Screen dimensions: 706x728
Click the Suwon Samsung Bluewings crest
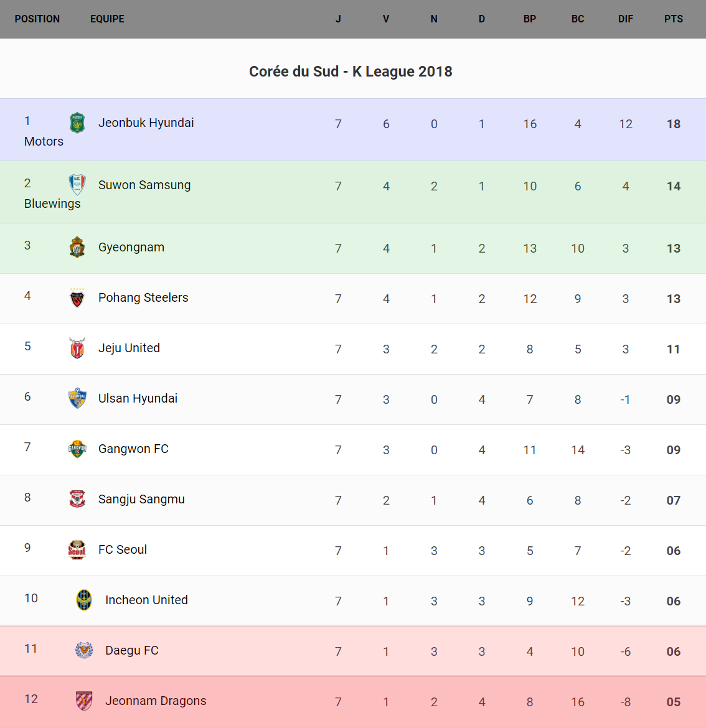pos(77,185)
